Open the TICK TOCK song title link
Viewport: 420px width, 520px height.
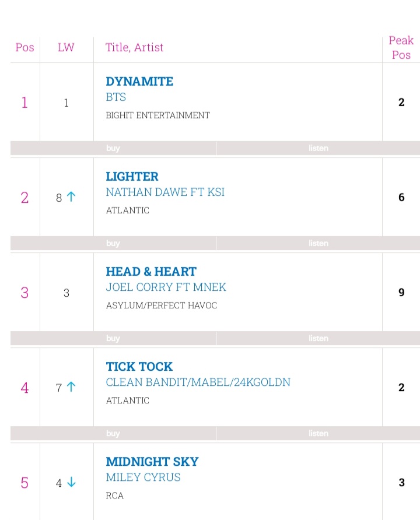(x=139, y=367)
